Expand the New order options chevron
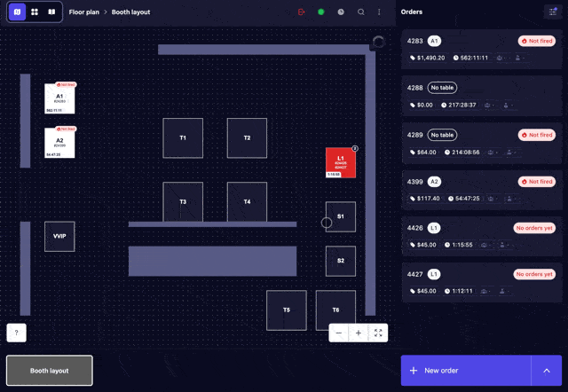The image size is (568, 392). [547, 371]
